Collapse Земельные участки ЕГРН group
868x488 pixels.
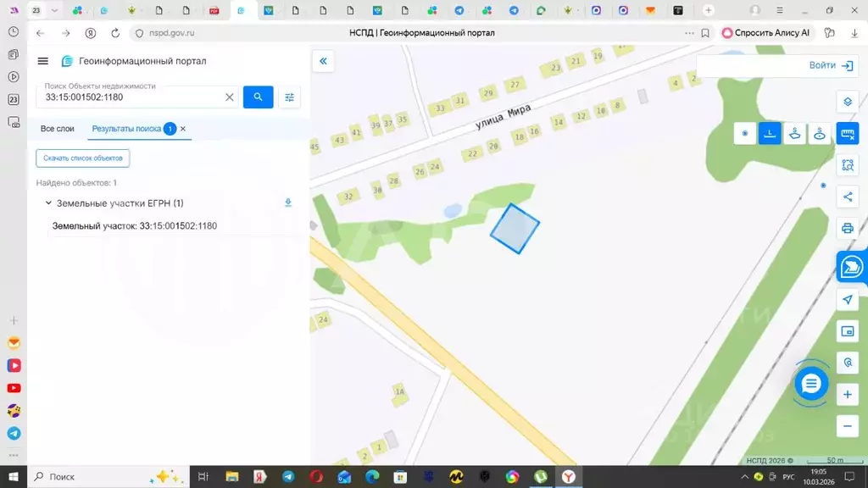[x=48, y=203]
